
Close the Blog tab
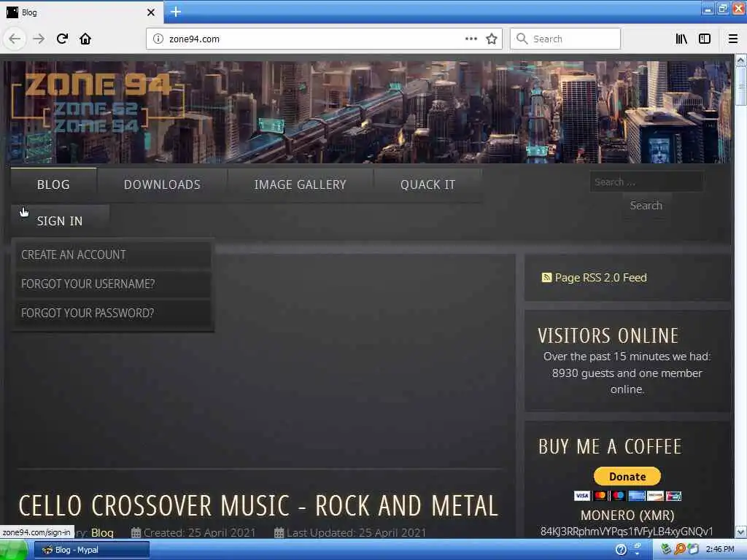[150, 12]
